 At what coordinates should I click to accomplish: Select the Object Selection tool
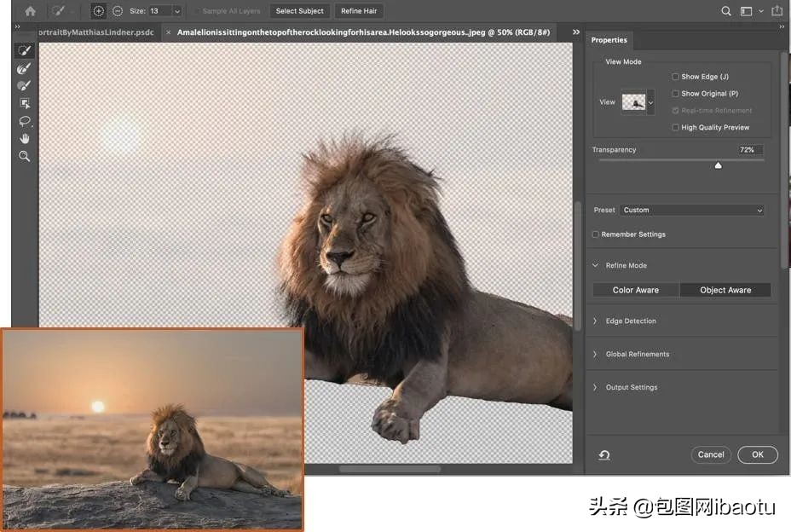(x=24, y=102)
